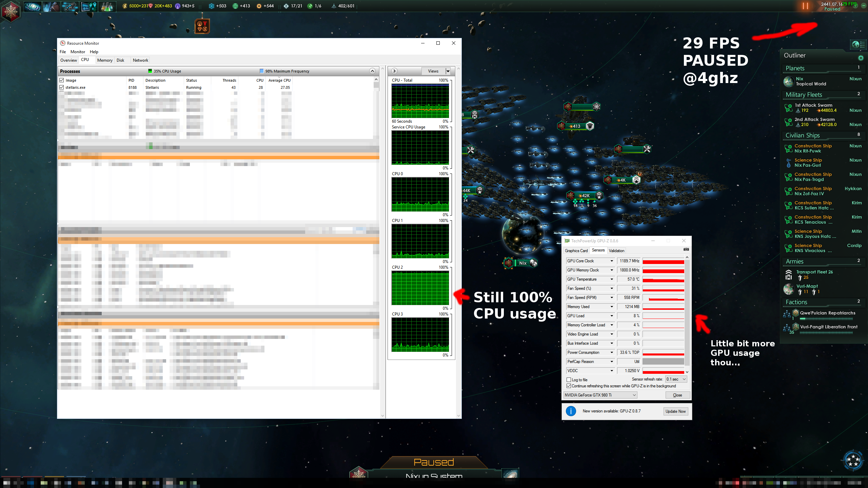Toggle the stellaris.exe process checkbox
868x488 pixels.
coord(62,87)
